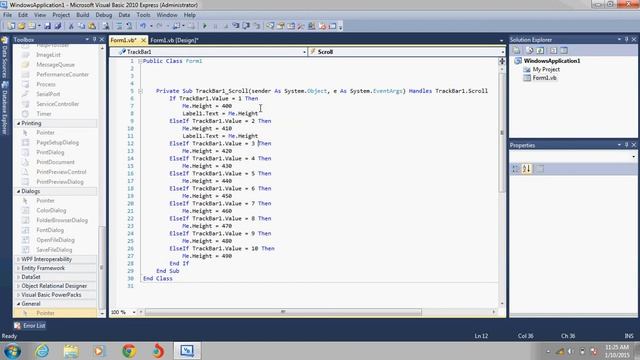Click the Open File toolbar icon

pos(21,26)
